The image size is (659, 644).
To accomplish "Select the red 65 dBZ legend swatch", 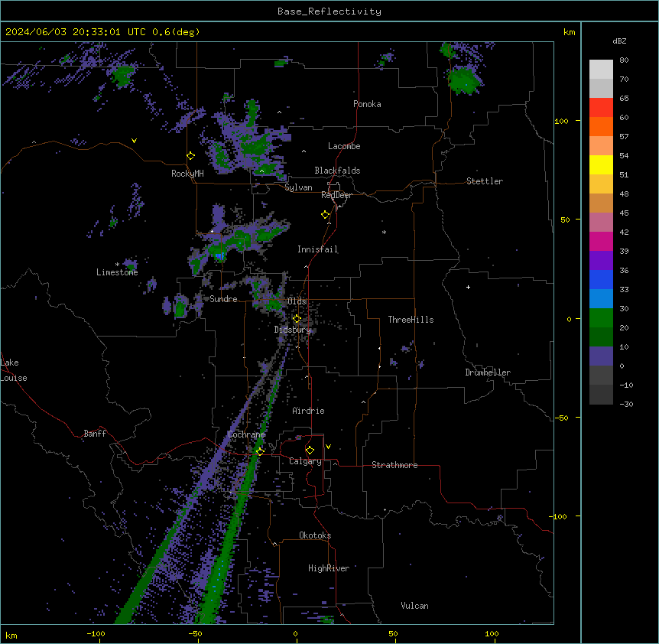I will 601,107.
